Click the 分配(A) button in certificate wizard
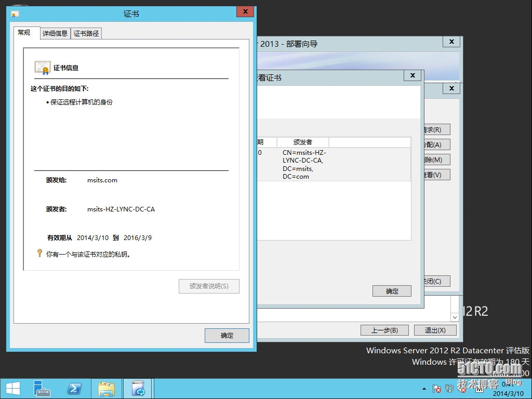 (437, 144)
